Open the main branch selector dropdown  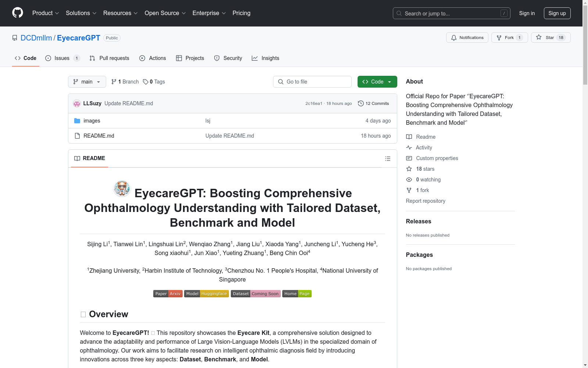click(87, 82)
